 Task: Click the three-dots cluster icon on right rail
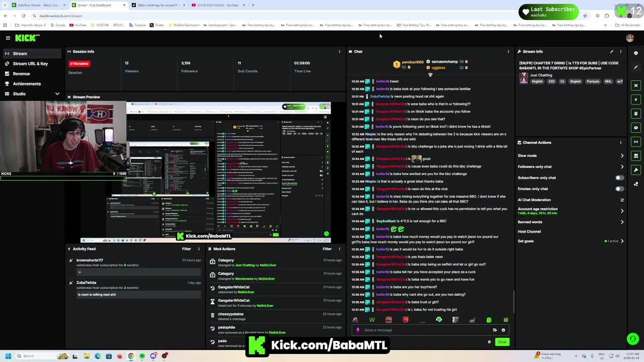point(636,184)
